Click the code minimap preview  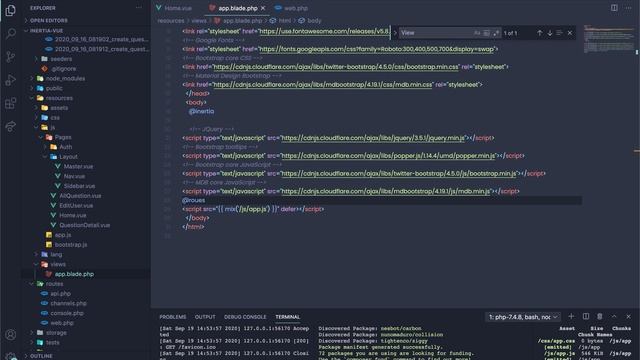(x=608, y=40)
